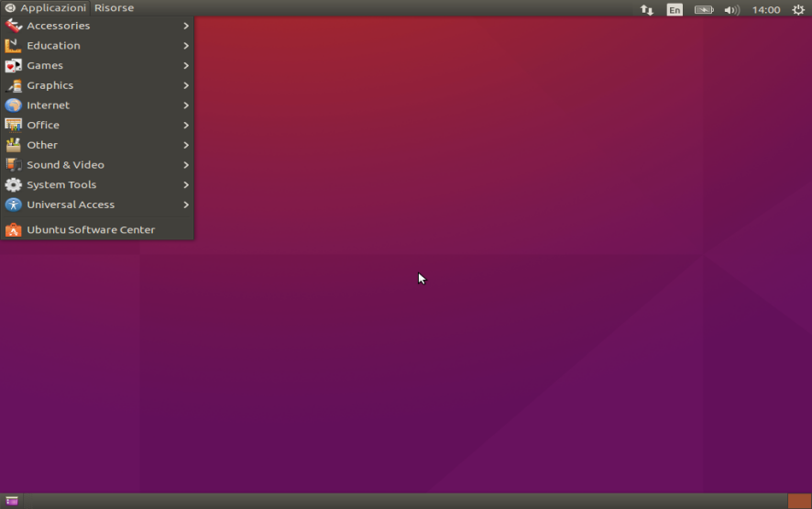Open the volume speaker indicator
812x509 pixels.
point(731,9)
